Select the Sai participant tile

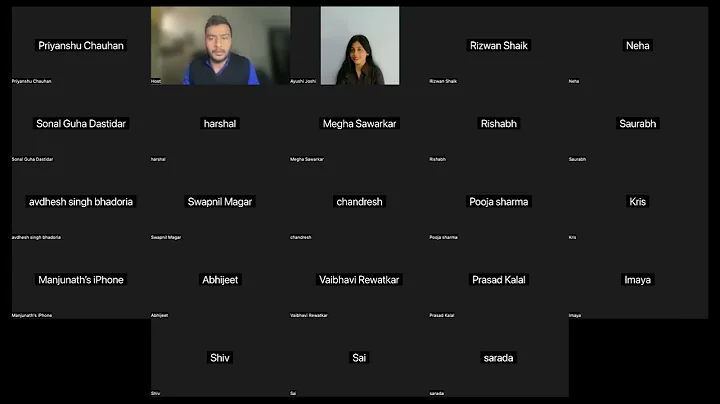click(360, 358)
